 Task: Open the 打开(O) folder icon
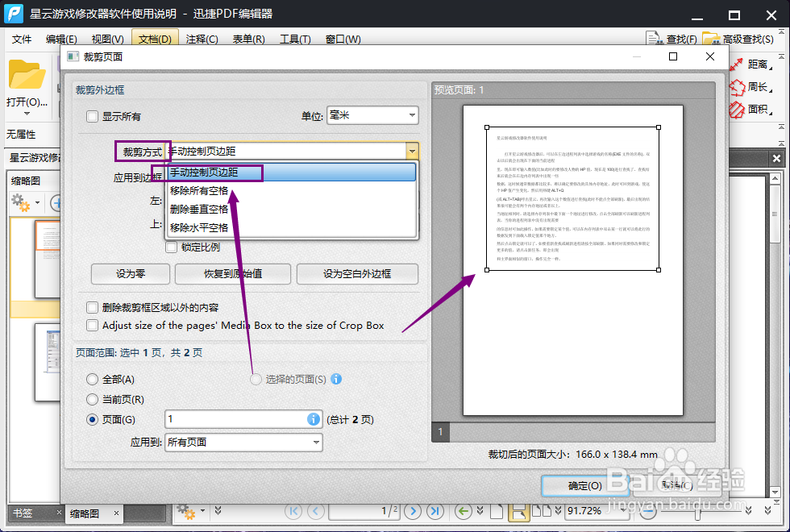point(27,74)
